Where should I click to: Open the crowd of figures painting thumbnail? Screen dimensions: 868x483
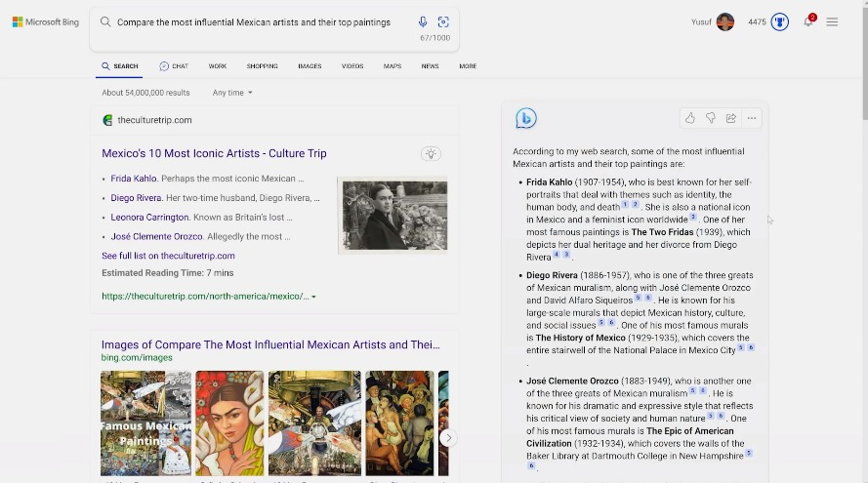[399, 423]
